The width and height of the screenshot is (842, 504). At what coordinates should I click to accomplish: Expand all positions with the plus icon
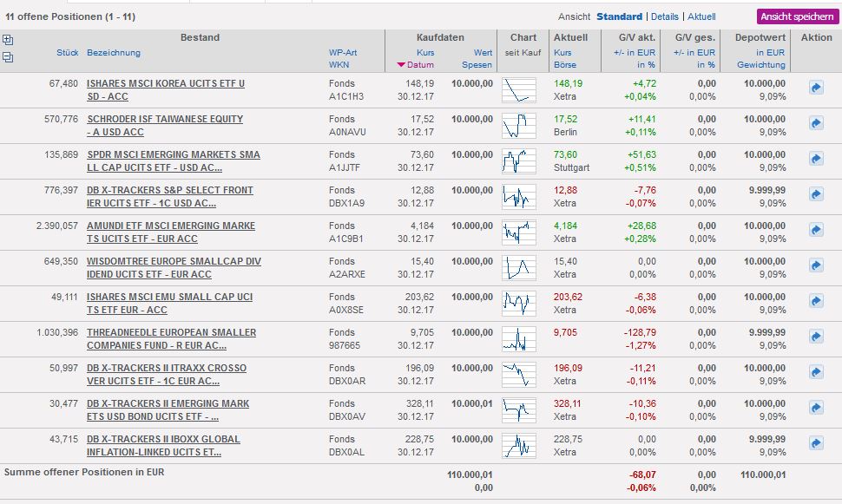coord(8,40)
